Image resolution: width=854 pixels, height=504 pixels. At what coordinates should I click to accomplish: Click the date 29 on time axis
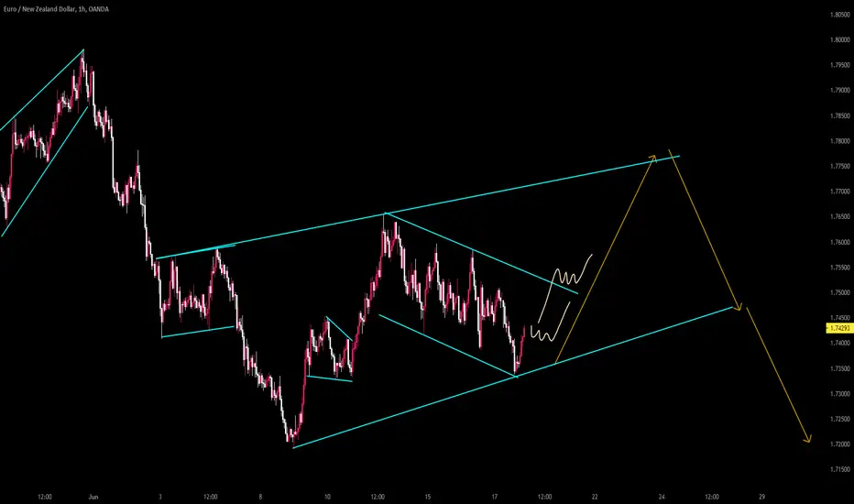coord(762,497)
